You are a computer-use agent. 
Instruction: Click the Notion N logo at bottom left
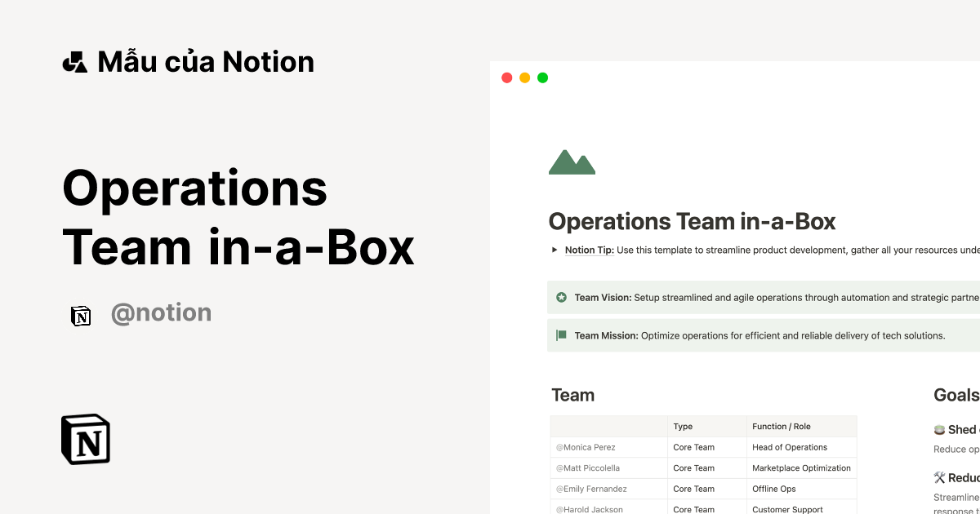click(x=85, y=439)
